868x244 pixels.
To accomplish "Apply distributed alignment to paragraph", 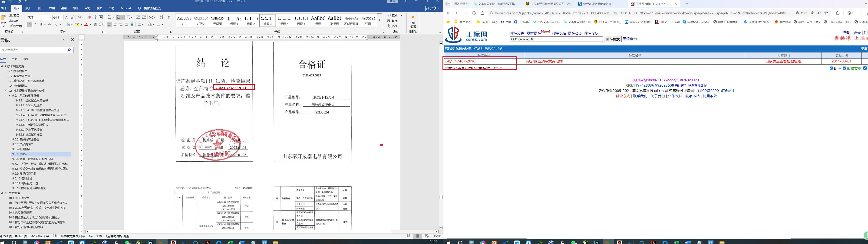I will pyautogui.click(x=132, y=25).
